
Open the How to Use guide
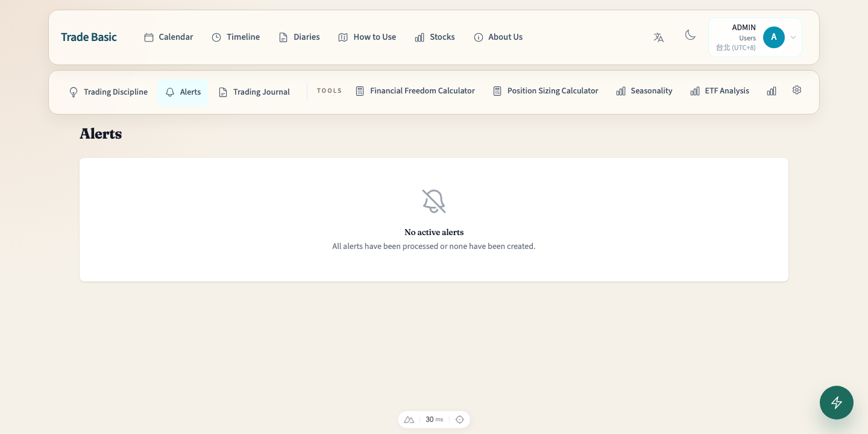367,37
